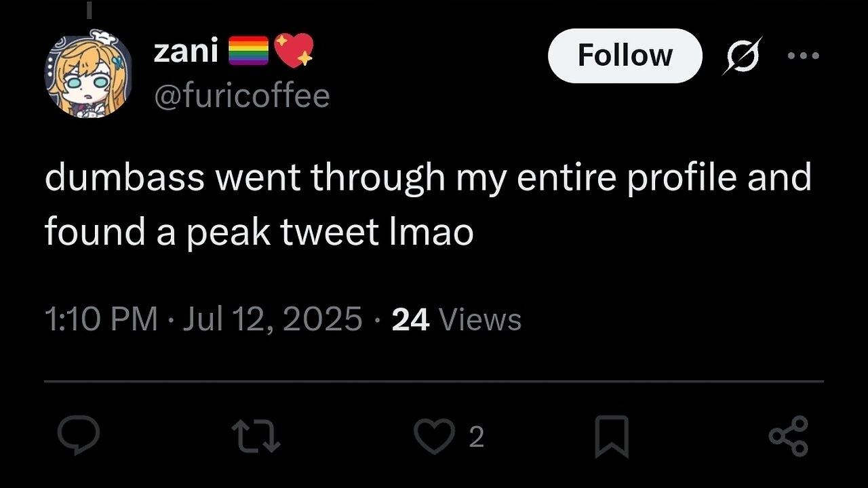
Task: Click the display name zani
Action: (186, 52)
